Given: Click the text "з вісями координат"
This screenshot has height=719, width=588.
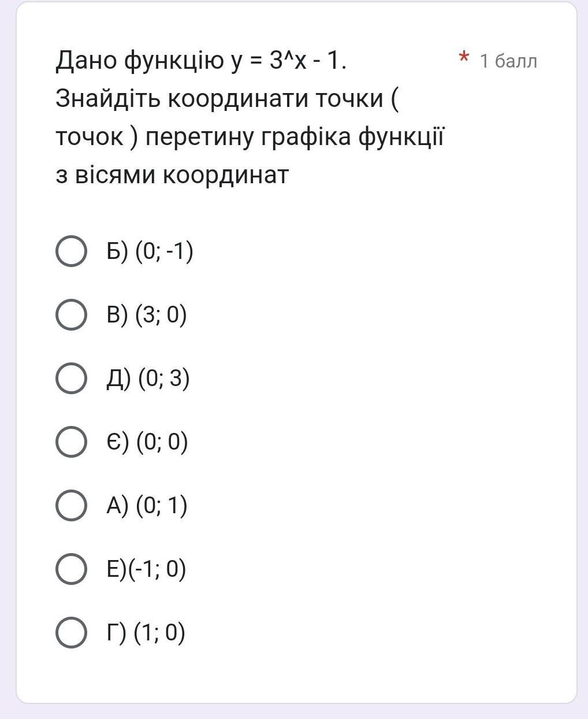Looking at the screenshot, I should (172, 175).
